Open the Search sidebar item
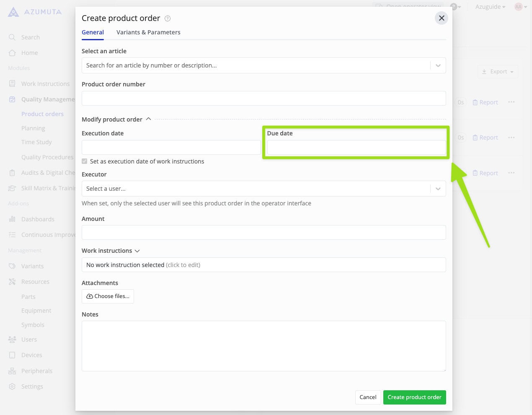The image size is (532, 415). point(30,37)
